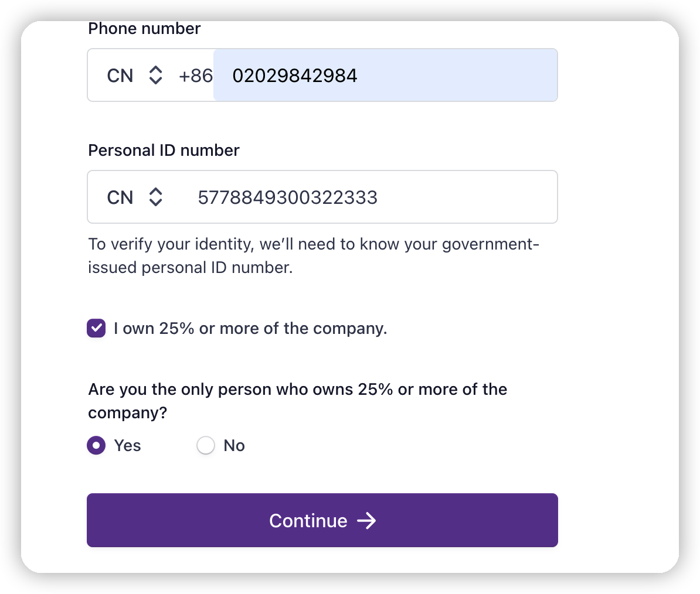
Task: Click the 'Phone number' field label
Action: [144, 28]
